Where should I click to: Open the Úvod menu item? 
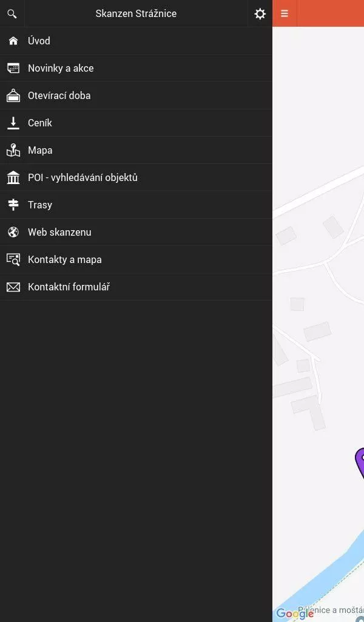[136, 41]
